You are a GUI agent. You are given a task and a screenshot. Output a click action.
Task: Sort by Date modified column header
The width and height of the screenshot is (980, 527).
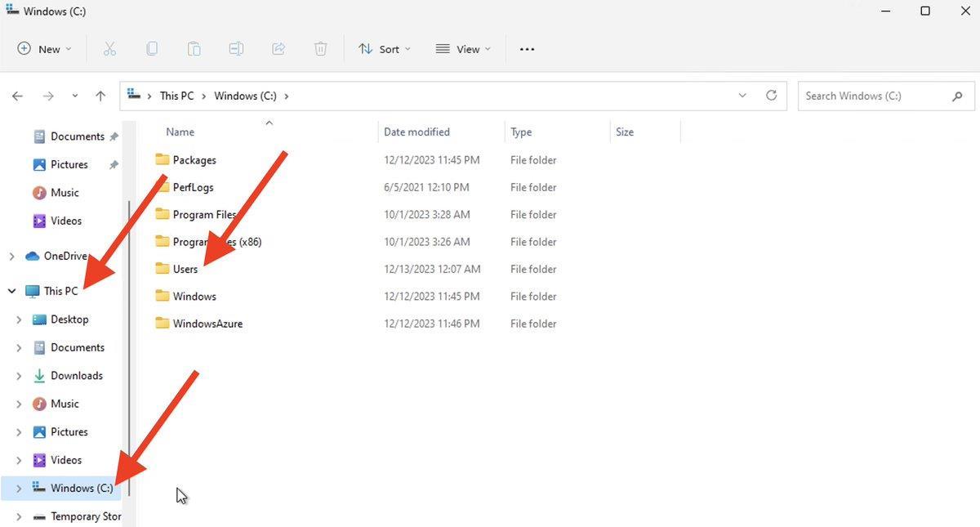(x=416, y=132)
